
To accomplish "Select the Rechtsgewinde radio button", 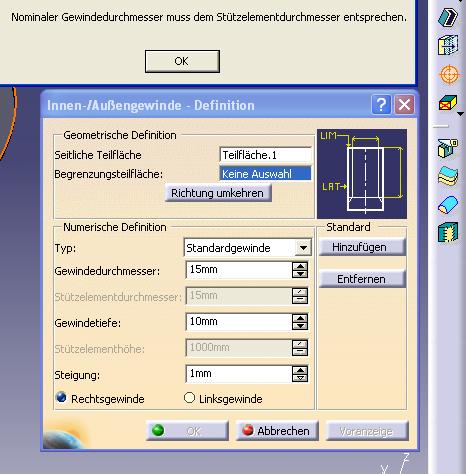I will pos(61,397).
